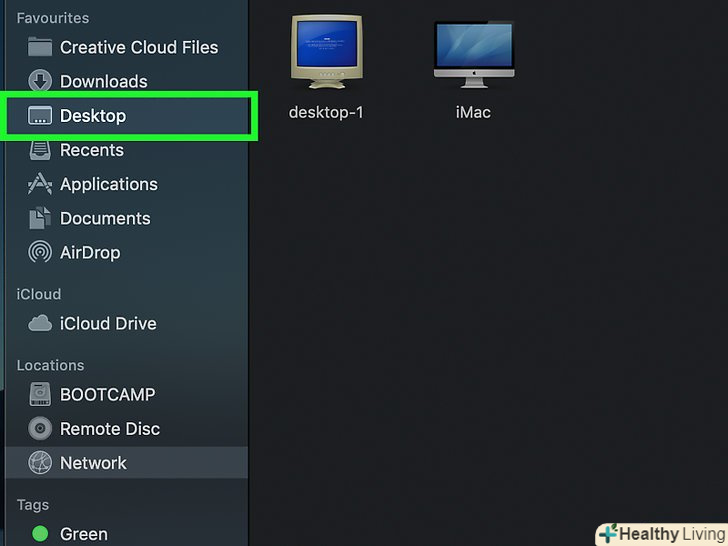Go to Documents via sidebar label
Screen dimensions: 728x546
105,218
